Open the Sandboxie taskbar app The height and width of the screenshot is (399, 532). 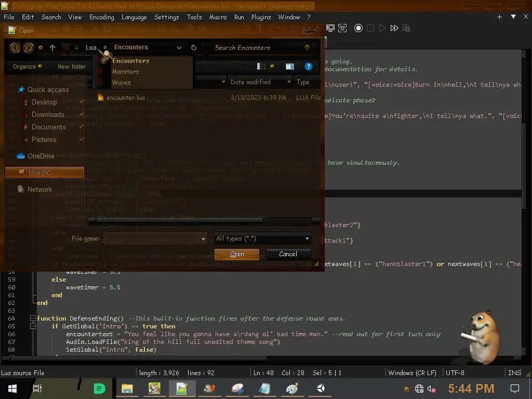(x=154, y=389)
